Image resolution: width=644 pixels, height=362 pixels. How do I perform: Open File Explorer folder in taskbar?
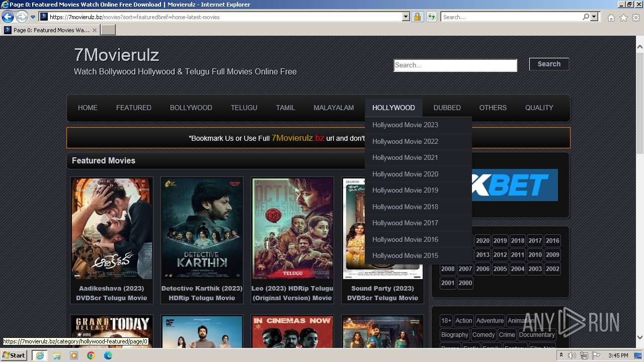point(57,355)
